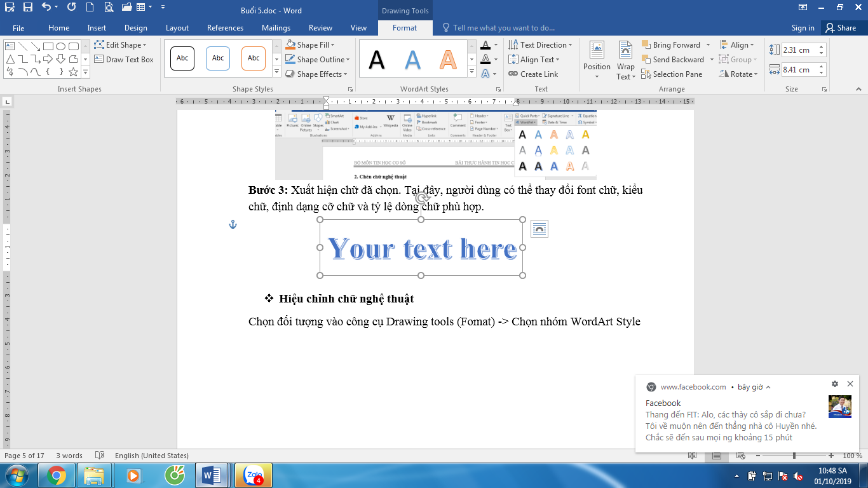Open the Selection Pane

coord(672,74)
